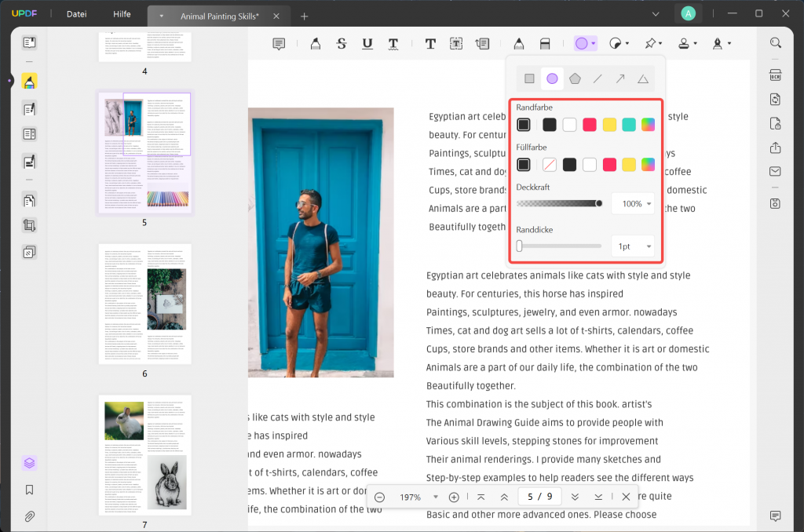
Task: Select the polygon shape option
Action: pyautogui.click(x=575, y=78)
